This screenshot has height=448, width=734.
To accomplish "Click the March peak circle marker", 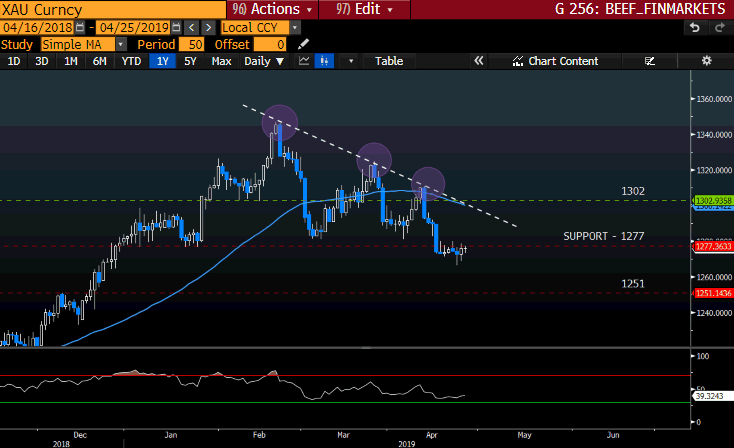I will (374, 161).
